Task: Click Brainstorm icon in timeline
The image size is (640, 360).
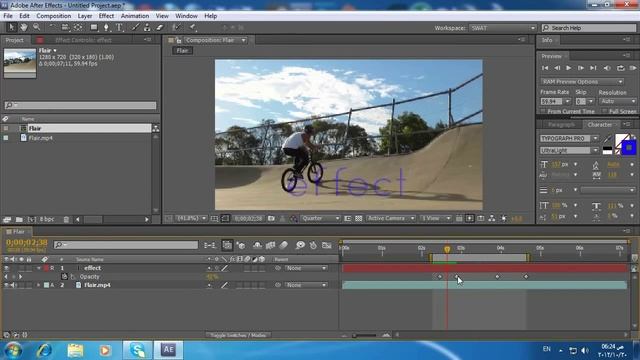Action: tap(300, 245)
